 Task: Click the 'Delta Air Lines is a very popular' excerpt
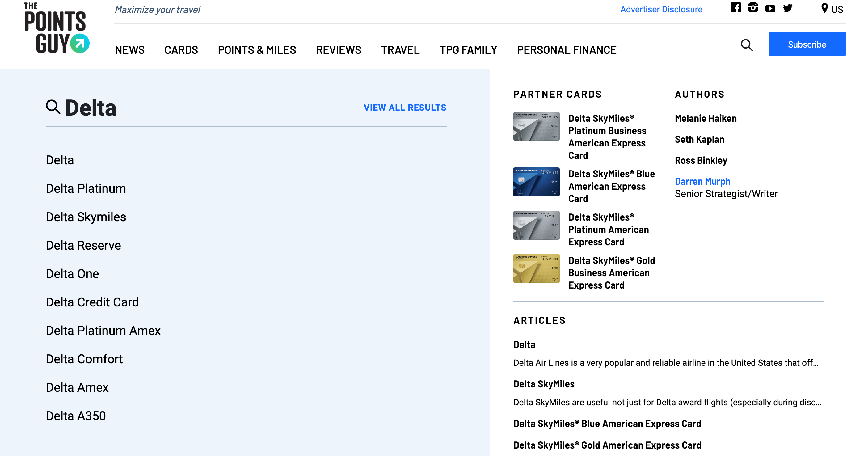666,363
